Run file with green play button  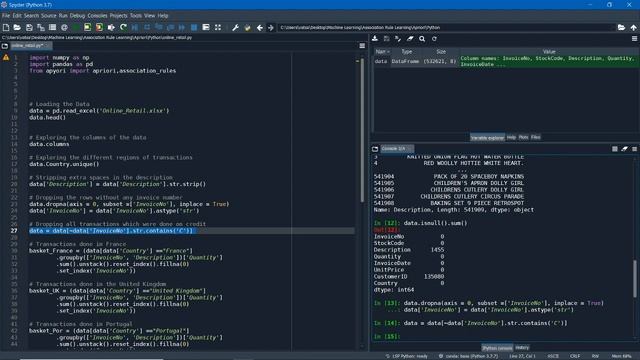(x=76, y=27)
